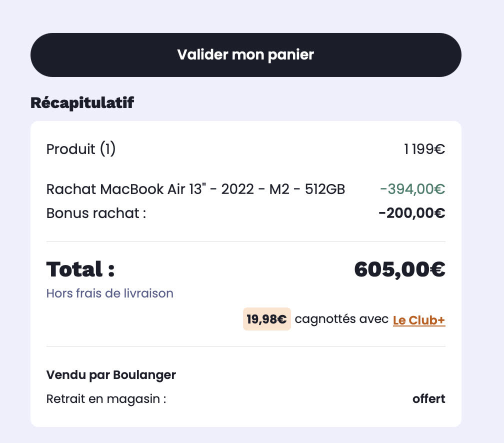
Task: Click the Récapitulatif heading
Action: pyautogui.click(x=82, y=103)
